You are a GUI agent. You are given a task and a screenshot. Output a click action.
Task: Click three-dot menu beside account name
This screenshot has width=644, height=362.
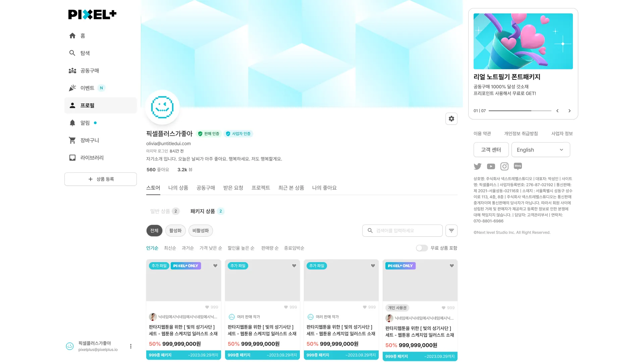(130, 346)
